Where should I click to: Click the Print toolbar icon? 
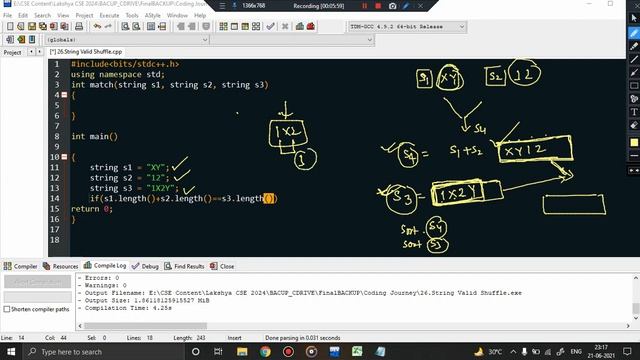click(79, 27)
